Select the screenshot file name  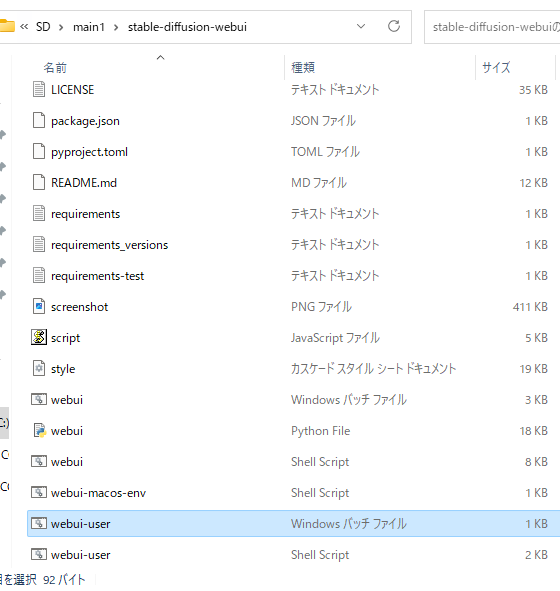point(80,307)
